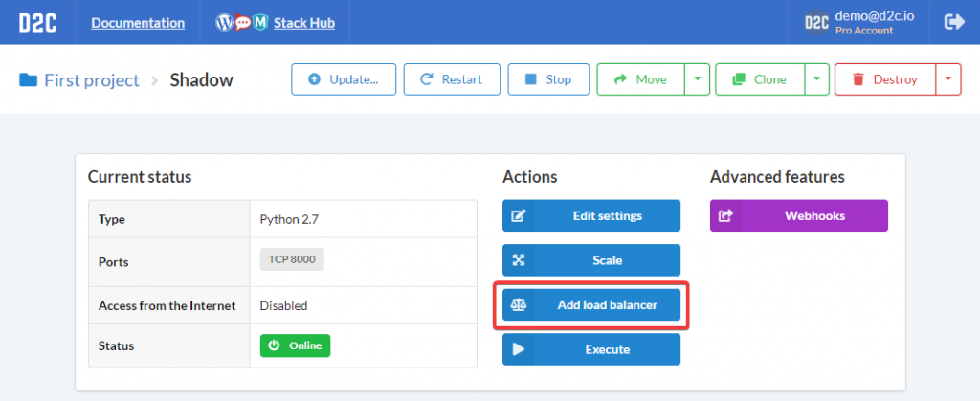
Task: Click the D2C logo in the header
Action: click(37, 23)
